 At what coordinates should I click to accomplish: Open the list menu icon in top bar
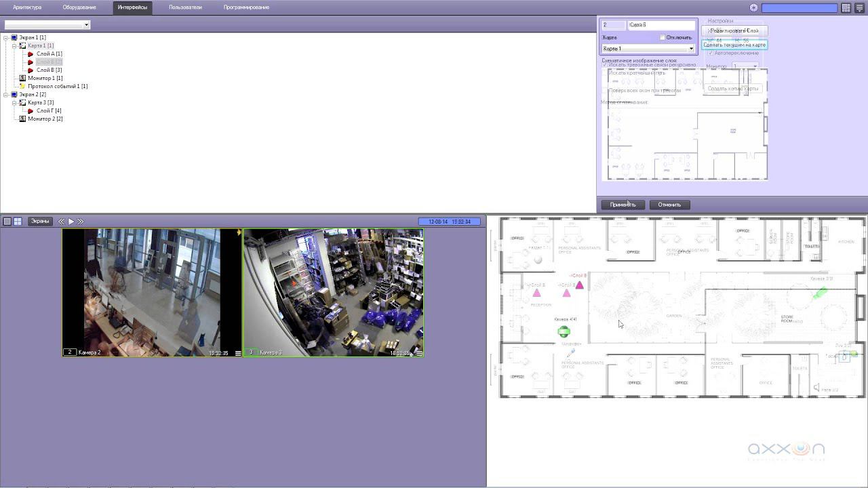point(859,8)
